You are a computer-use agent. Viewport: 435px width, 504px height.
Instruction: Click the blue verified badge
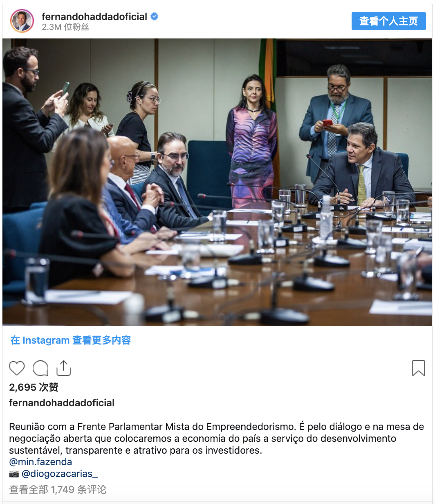(155, 17)
